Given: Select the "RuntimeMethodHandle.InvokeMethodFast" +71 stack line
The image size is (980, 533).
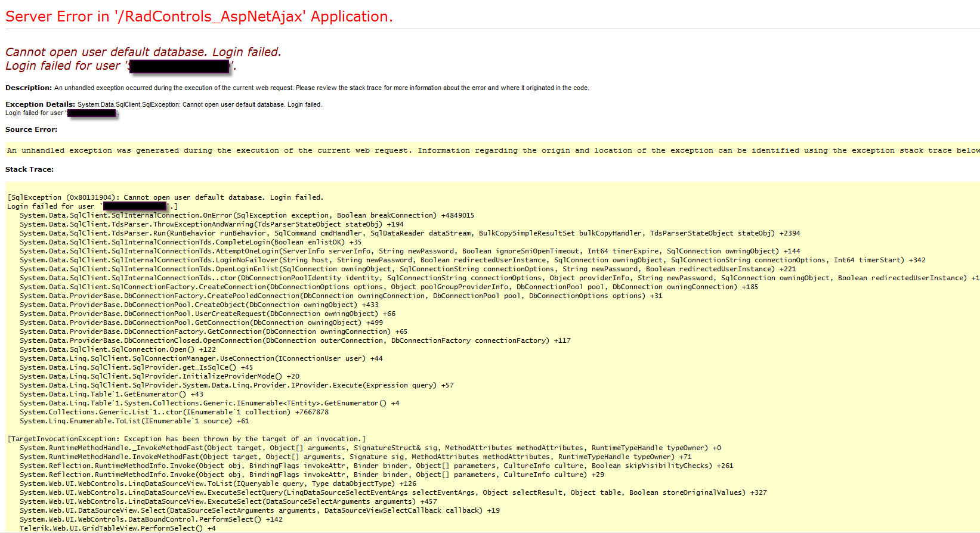Looking at the screenshot, I should coord(355,457).
